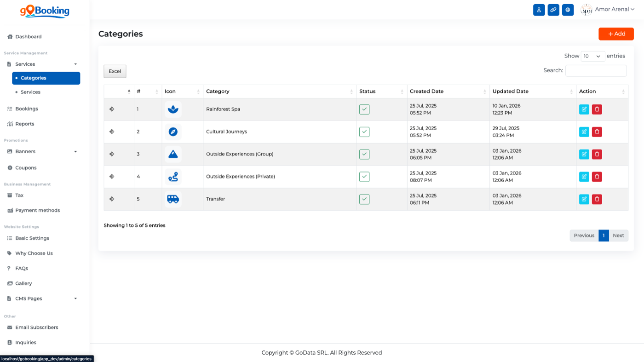This screenshot has height=362, width=644.
Task: Click the orange Add button
Action: [x=616, y=34]
